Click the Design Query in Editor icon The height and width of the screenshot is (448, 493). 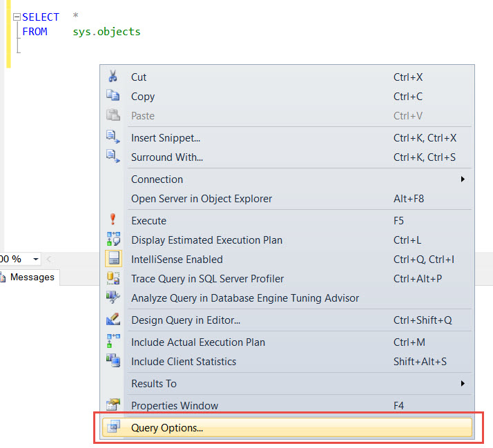[113, 320]
